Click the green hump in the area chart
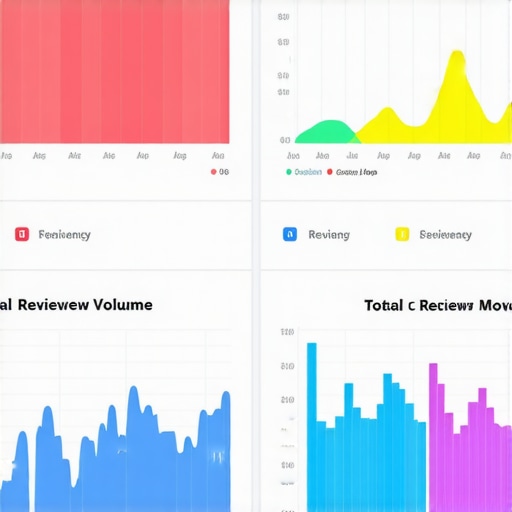Image resolution: width=512 pixels, height=512 pixels. 327,132
